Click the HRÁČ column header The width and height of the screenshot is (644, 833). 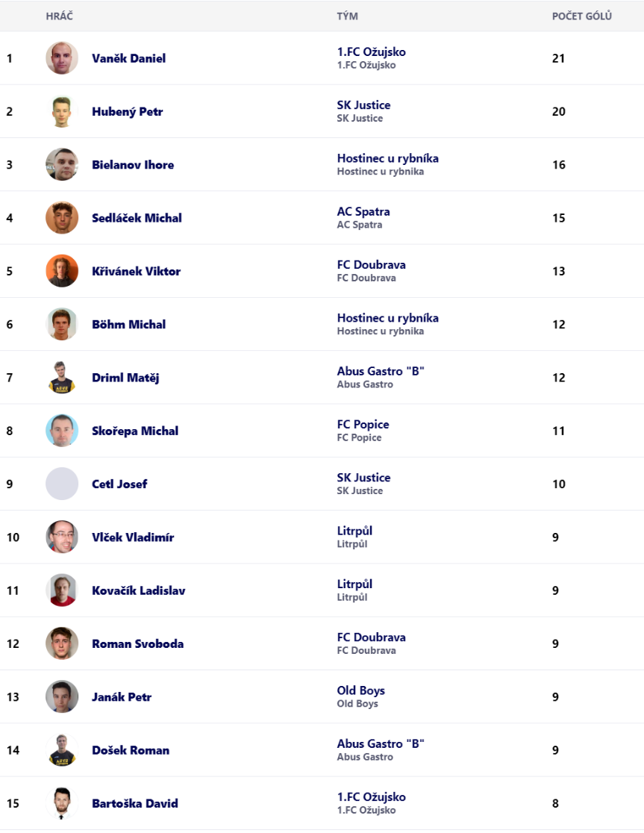click(59, 16)
